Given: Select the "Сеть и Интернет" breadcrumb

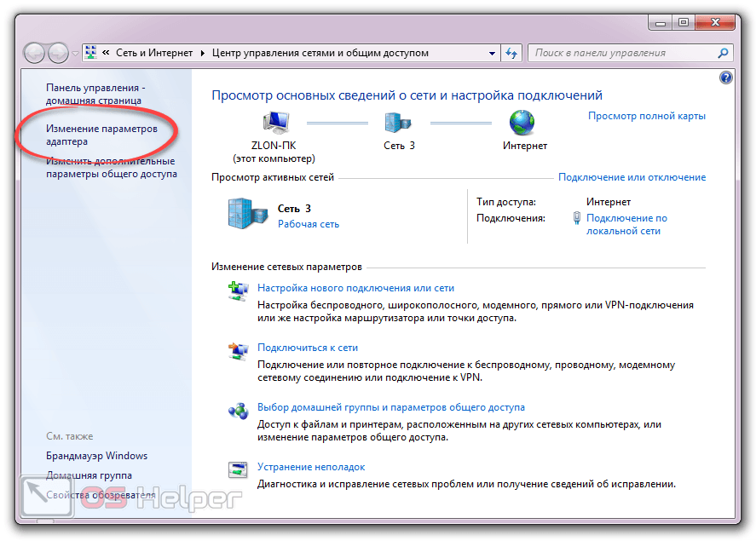Looking at the screenshot, I should (x=153, y=53).
